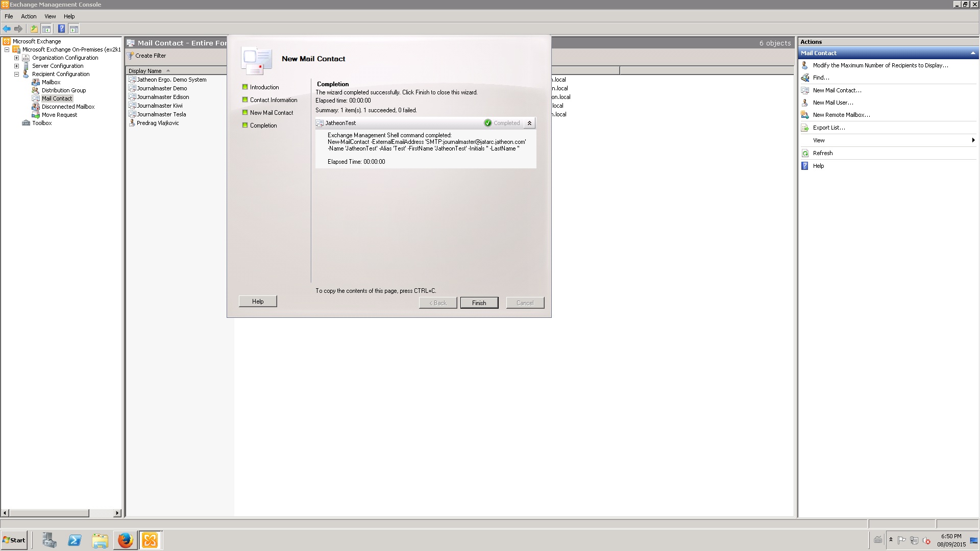Click the Up one level toolbar icon
Image resolution: width=980 pixels, height=551 pixels.
(x=34, y=29)
